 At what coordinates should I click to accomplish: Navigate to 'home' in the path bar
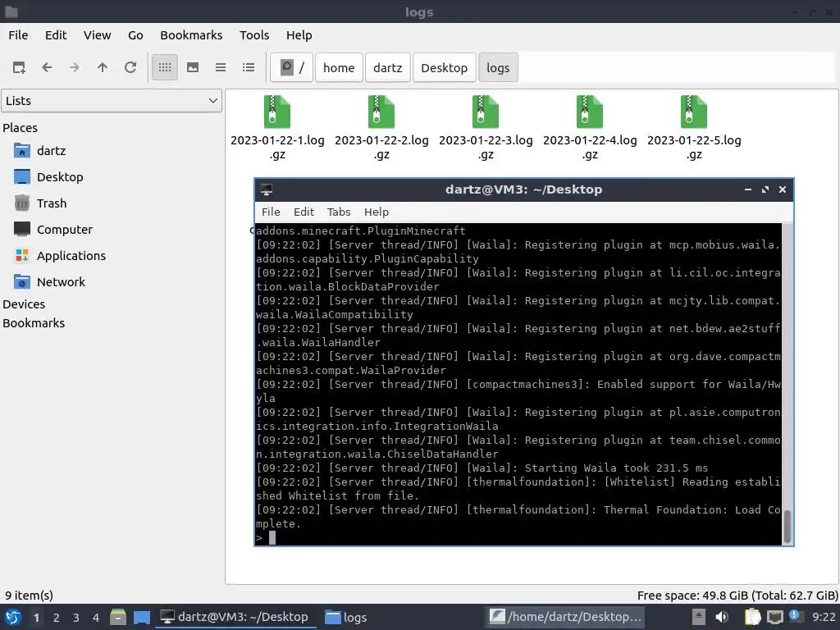[x=339, y=67]
